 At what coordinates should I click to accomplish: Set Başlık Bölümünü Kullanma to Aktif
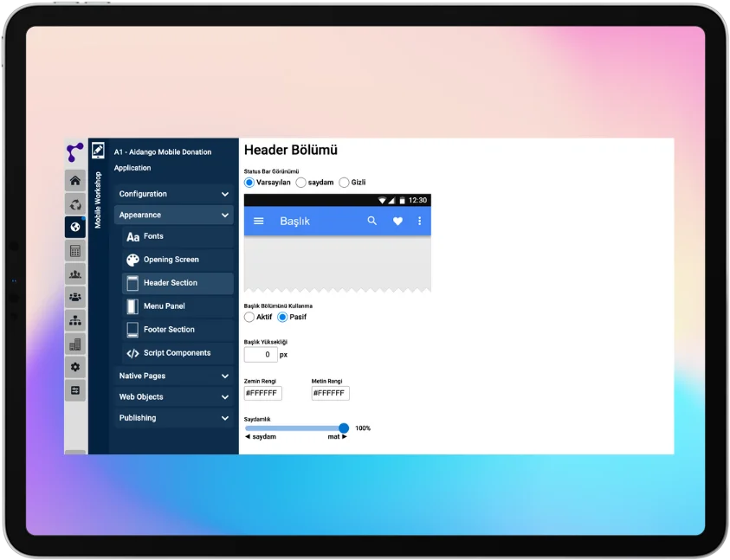pyautogui.click(x=249, y=317)
